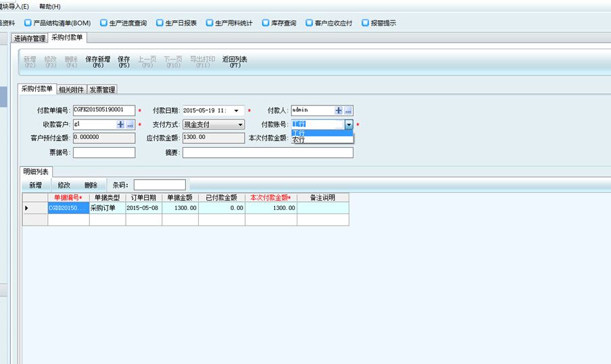Image resolution: width=611 pixels, height=364 pixels.
Task: Click the plus icon beside 收款客户 field
Action: pos(120,125)
